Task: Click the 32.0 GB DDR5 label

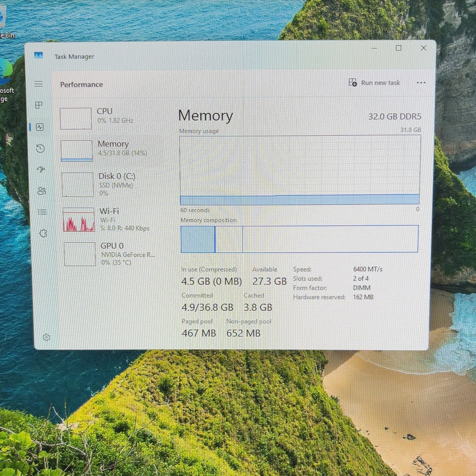Action: (395, 117)
